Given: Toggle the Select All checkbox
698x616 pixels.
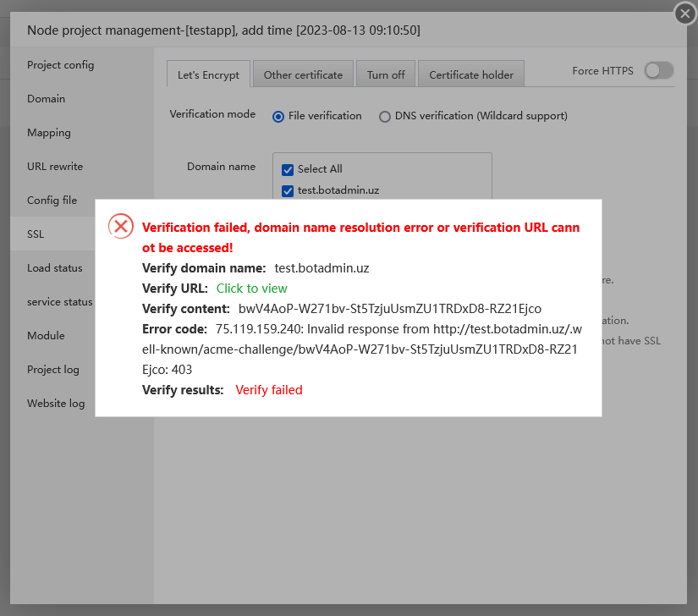Looking at the screenshot, I should point(288,169).
